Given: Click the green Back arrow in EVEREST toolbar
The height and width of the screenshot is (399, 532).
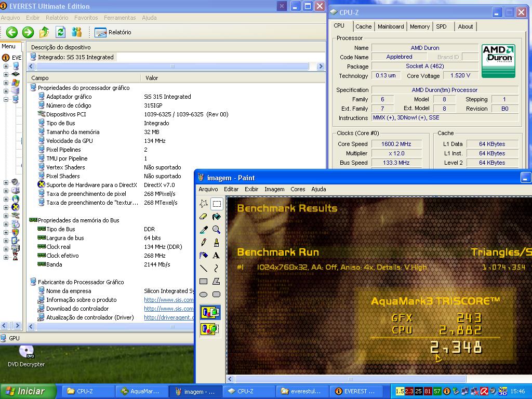Looking at the screenshot, I should pos(12,32).
